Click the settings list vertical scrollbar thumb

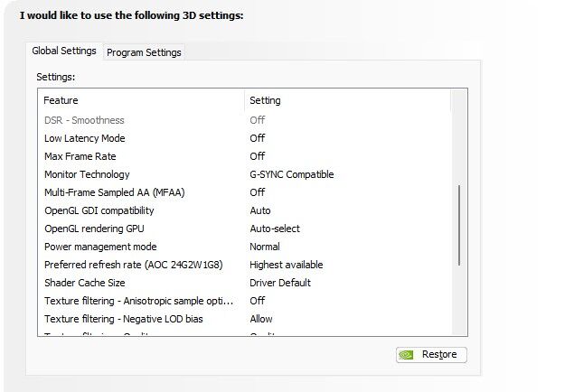(x=459, y=225)
